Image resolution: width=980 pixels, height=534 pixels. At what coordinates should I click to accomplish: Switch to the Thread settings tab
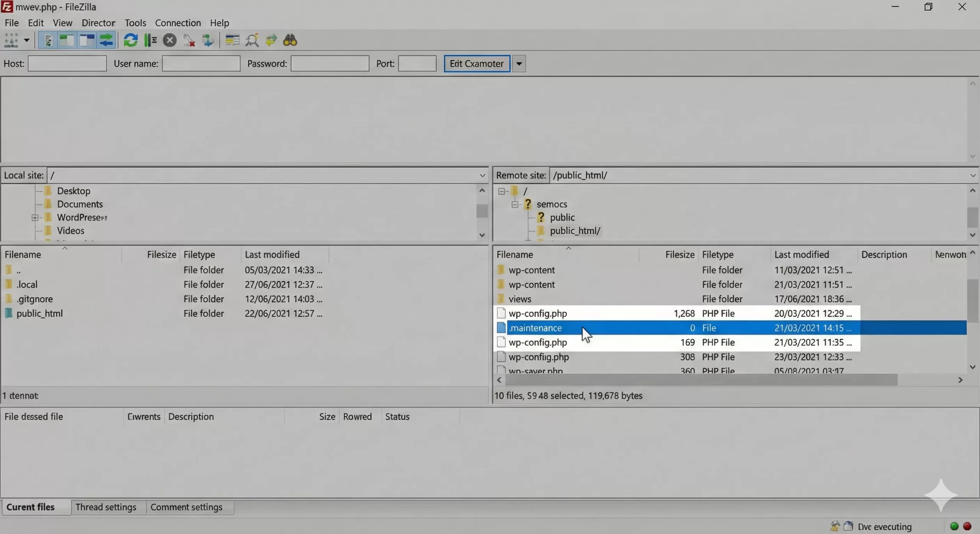click(x=106, y=507)
